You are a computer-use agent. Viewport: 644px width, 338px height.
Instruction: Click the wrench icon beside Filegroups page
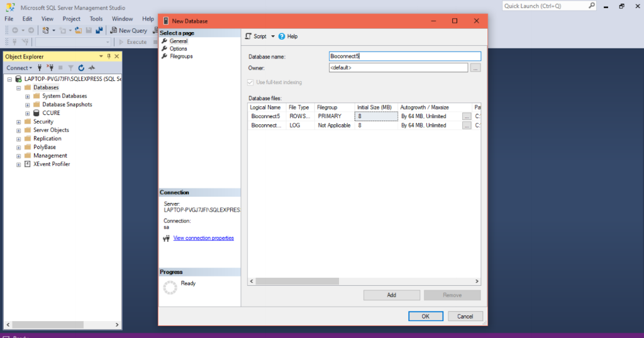click(x=165, y=56)
